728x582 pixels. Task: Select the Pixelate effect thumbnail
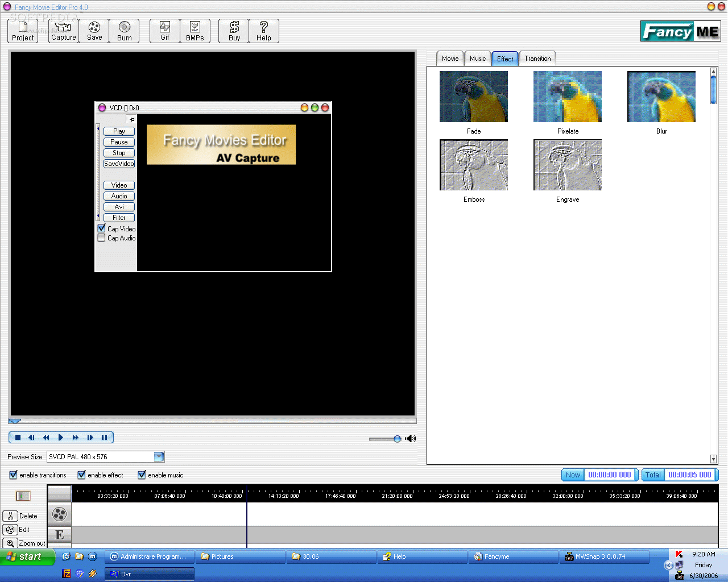[x=568, y=97]
